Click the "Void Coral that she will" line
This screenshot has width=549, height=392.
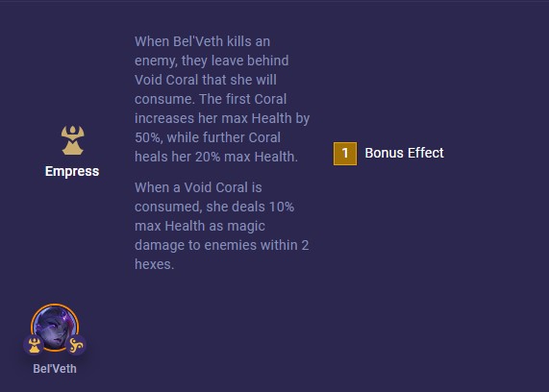coord(206,80)
